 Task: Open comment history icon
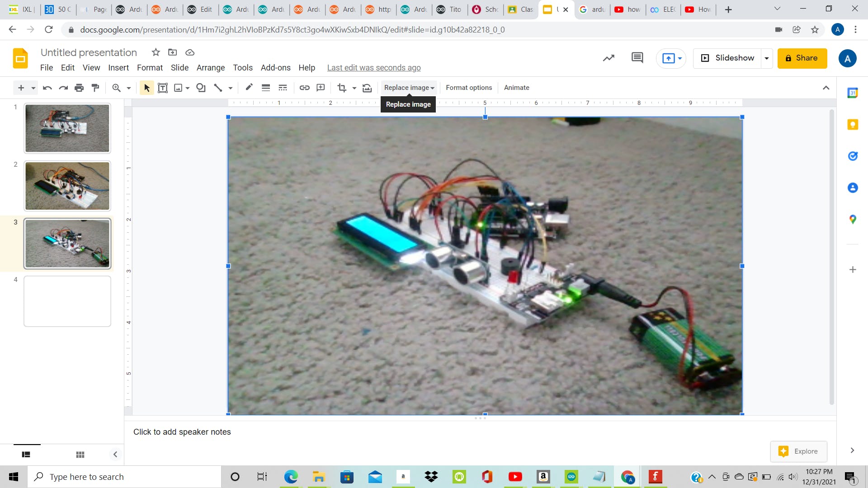click(x=637, y=58)
